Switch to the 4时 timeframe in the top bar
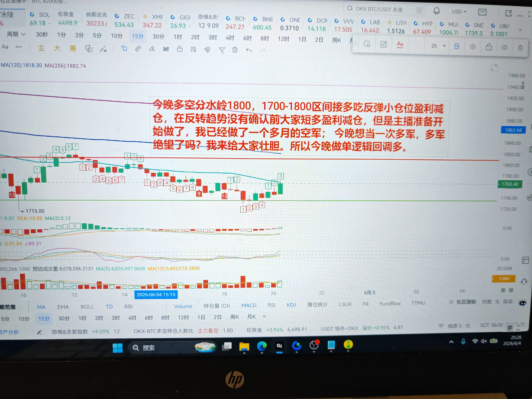Viewport: 532px width, 399px height. [x=230, y=38]
